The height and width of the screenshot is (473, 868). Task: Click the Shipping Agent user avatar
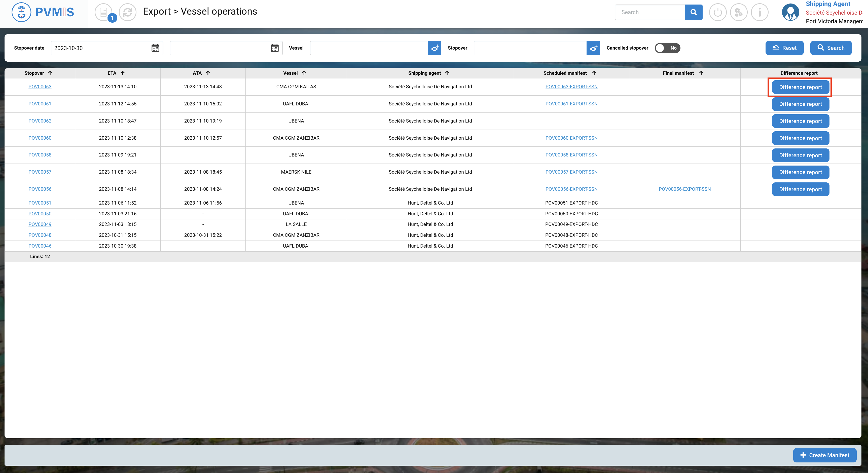point(790,13)
